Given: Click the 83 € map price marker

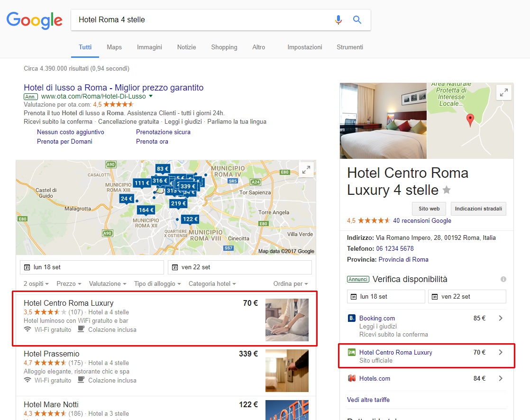Looking at the screenshot, I should click(x=163, y=169).
